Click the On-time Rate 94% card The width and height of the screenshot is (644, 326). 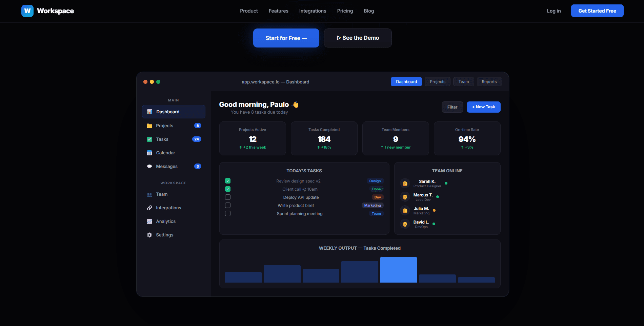[467, 138]
